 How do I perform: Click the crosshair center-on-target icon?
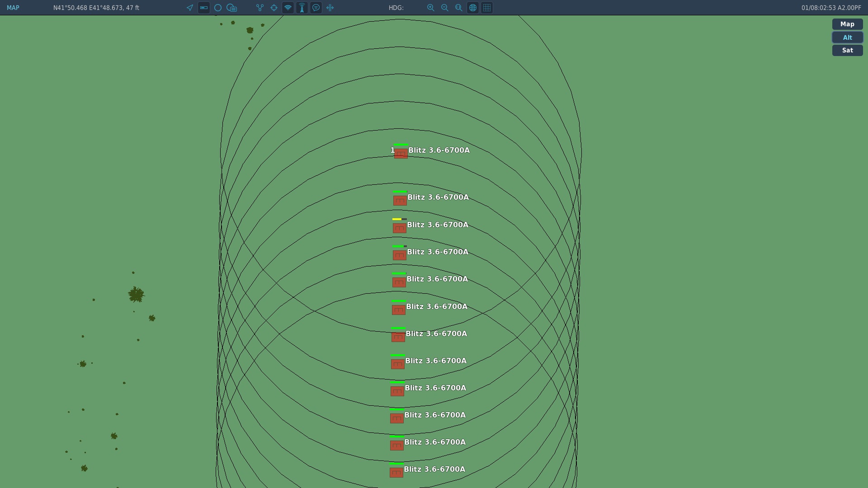pyautogui.click(x=274, y=8)
